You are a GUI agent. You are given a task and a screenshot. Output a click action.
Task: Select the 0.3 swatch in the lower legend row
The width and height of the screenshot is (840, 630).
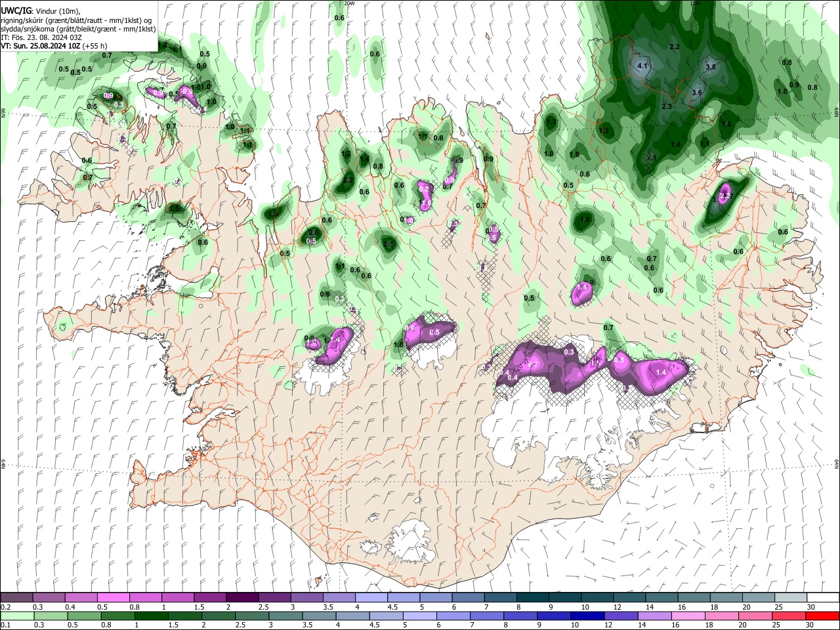(x=51, y=616)
